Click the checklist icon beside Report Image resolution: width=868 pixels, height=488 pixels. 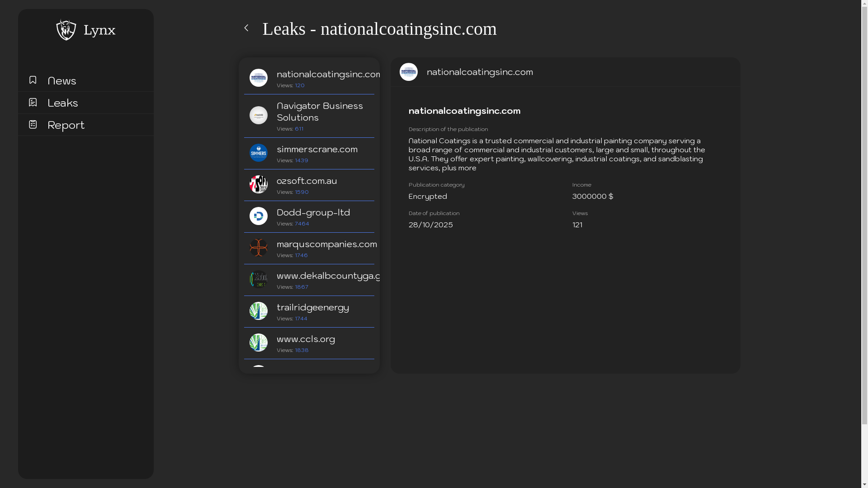[x=33, y=124]
